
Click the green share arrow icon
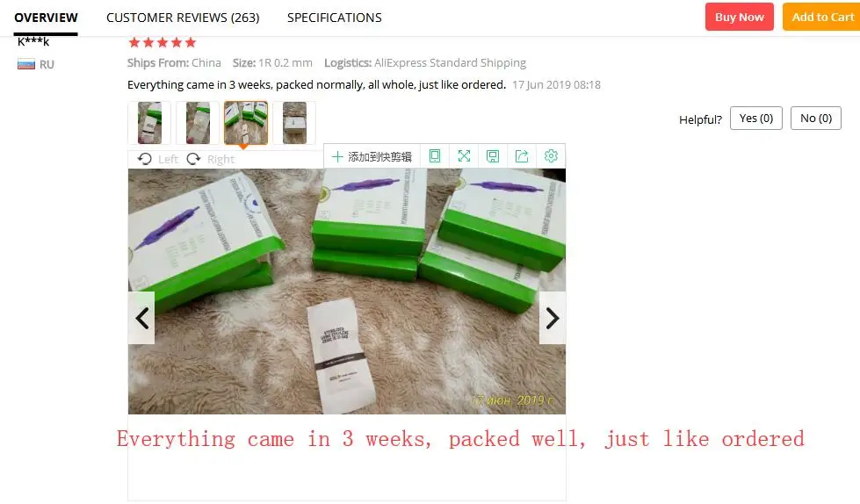click(x=522, y=156)
